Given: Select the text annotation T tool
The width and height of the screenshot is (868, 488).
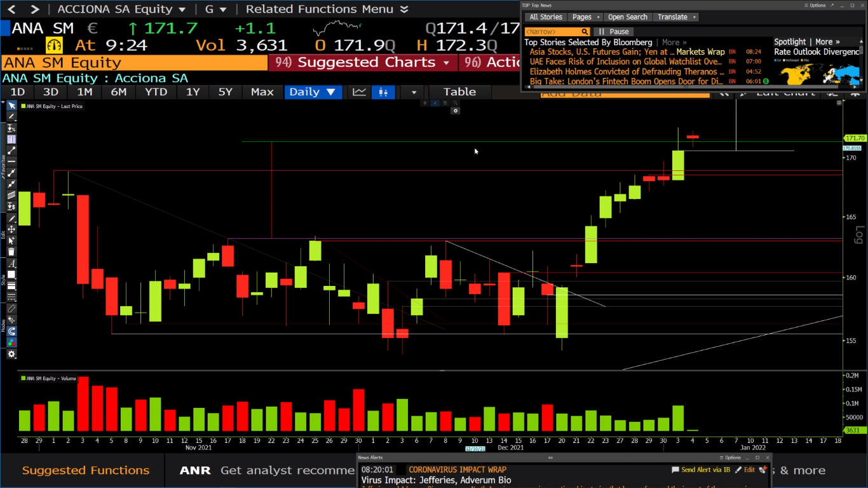Looking at the screenshot, I should pyautogui.click(x=11, y=140).
